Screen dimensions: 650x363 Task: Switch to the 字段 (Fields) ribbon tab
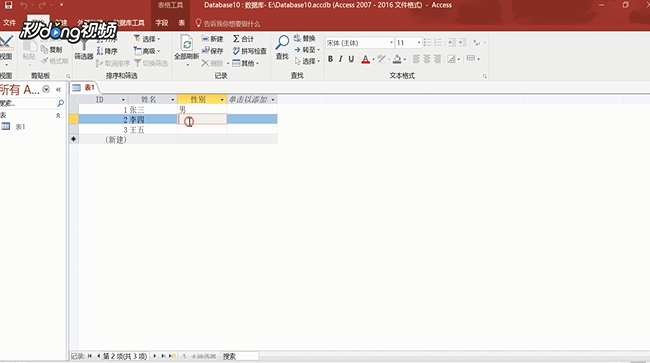click(162, 23)
